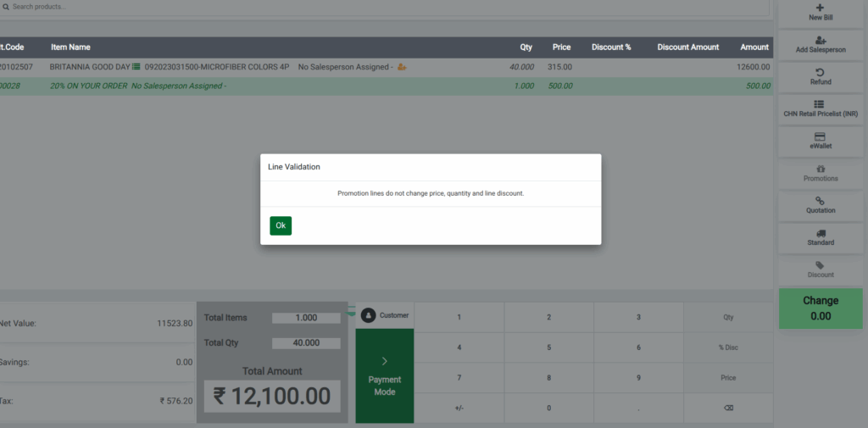
Task: Start a New Bill
Action: coord(821,13)
